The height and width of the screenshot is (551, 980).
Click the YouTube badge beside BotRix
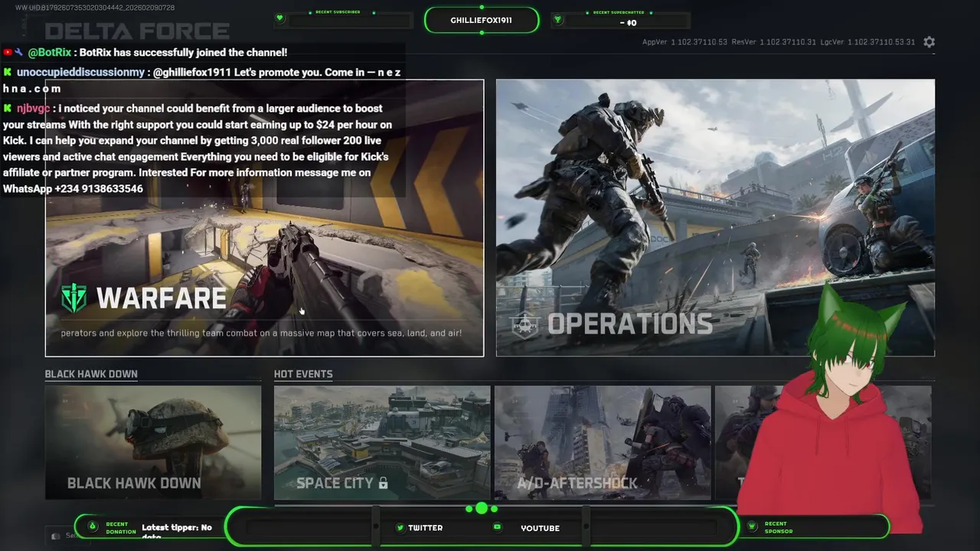(8, 52)
